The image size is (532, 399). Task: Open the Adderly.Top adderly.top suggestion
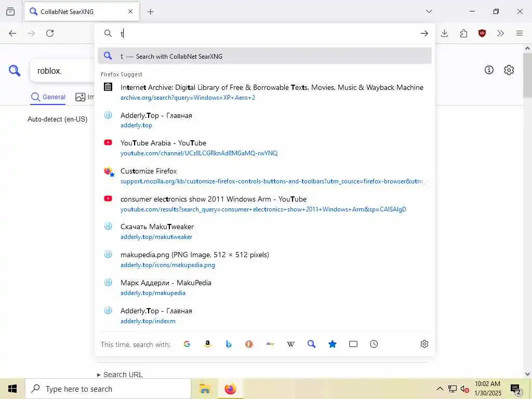(x=264, y=120)
